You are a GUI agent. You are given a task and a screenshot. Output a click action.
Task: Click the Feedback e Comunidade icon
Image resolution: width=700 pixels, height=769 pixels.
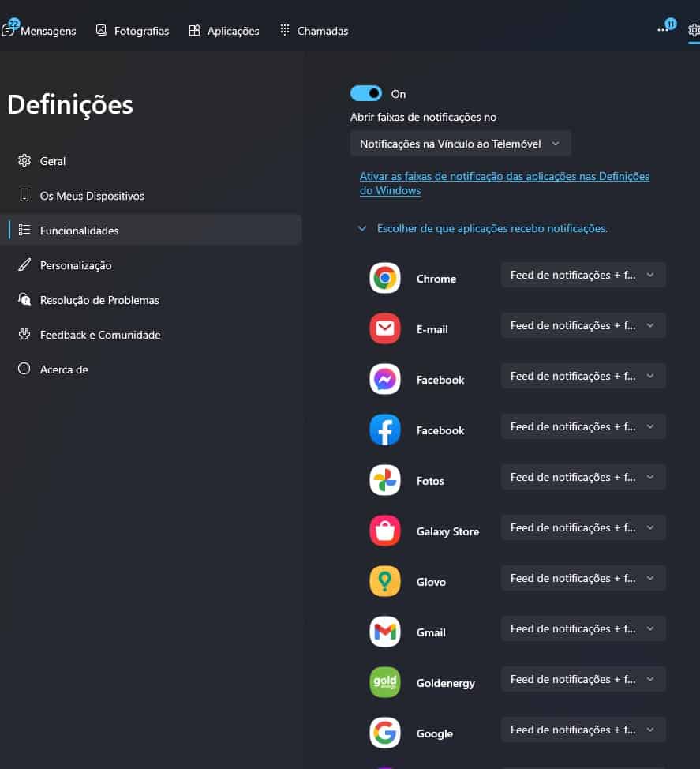24,334
